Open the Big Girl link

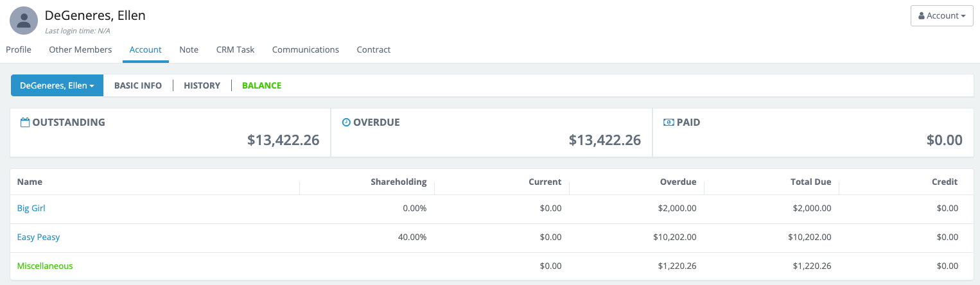[x=31, y=208]
